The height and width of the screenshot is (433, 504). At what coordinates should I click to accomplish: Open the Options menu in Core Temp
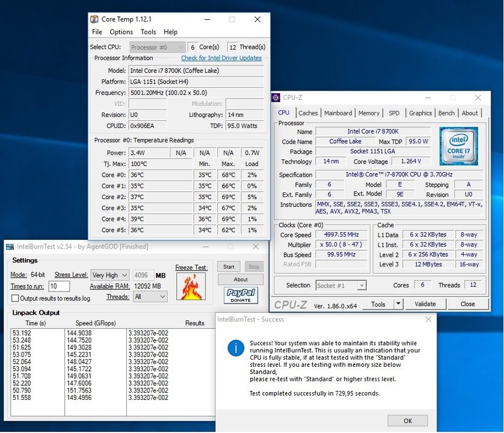[x=121, y=32]
